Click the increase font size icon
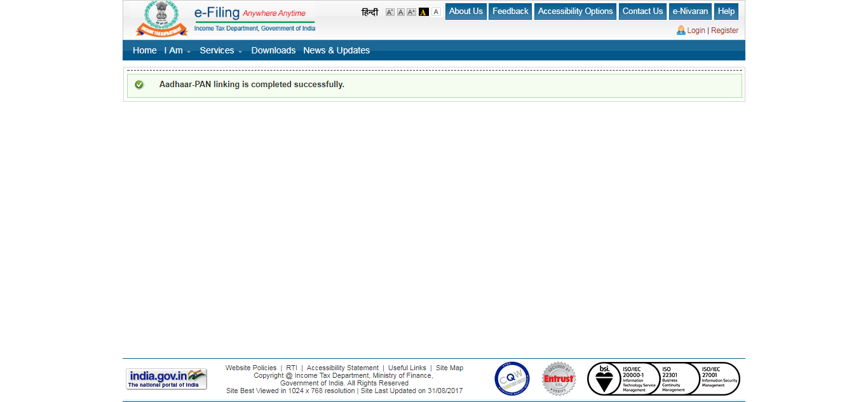 [411, 11]
